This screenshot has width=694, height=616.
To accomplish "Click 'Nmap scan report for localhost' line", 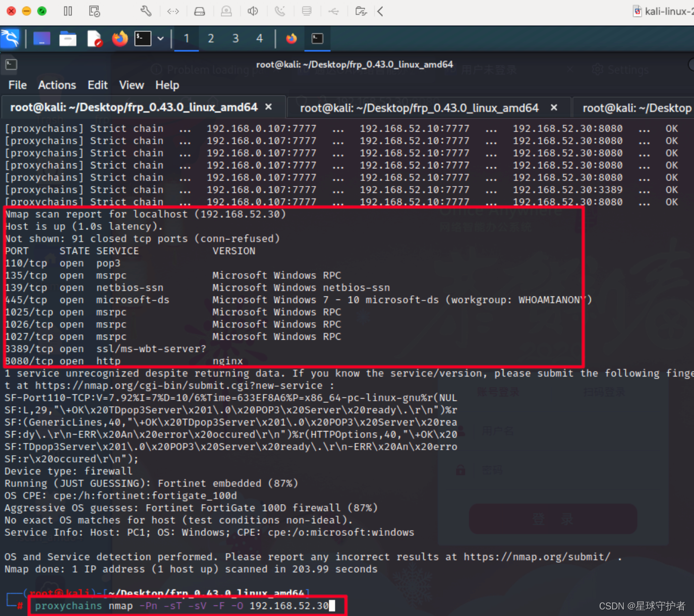I will [145, 214].
